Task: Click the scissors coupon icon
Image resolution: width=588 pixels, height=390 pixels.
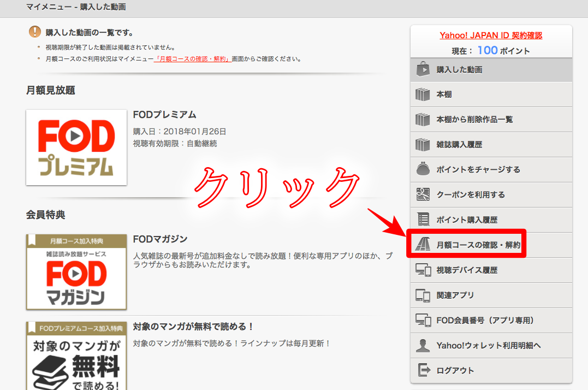Action: [x=423, y=194]
